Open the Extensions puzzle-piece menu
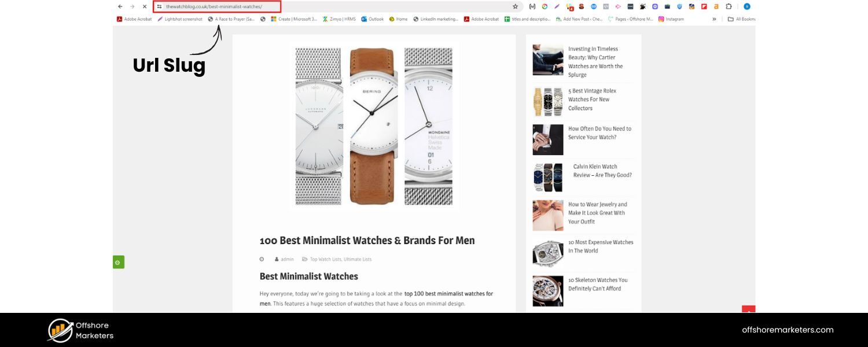 (x=729, y=6)
